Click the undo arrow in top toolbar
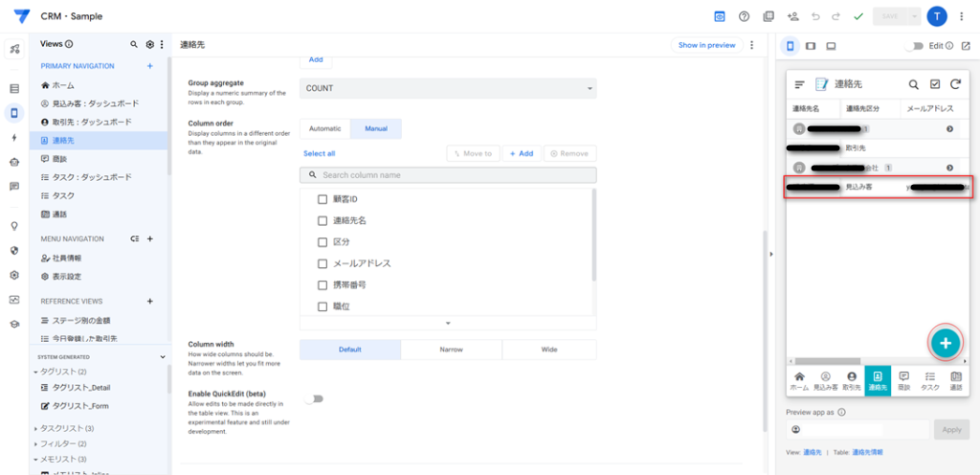The height and width of the screenshot is (475, 980). [815, 16]
